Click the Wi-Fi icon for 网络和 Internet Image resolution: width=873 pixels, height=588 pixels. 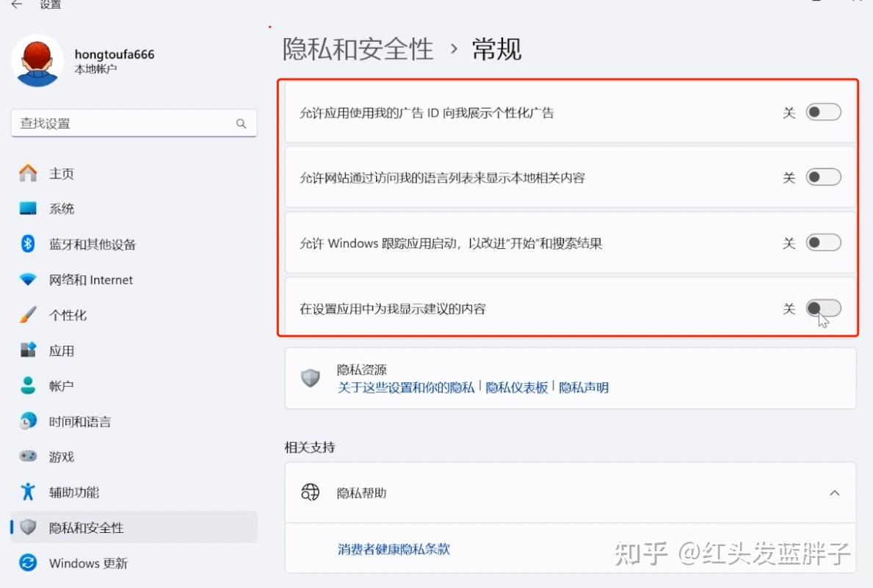[28, 279]
